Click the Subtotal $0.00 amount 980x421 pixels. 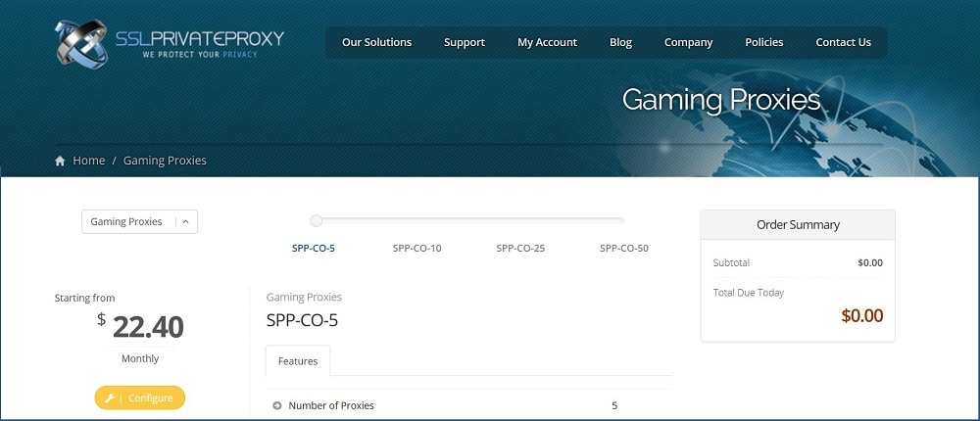[870, 263]
